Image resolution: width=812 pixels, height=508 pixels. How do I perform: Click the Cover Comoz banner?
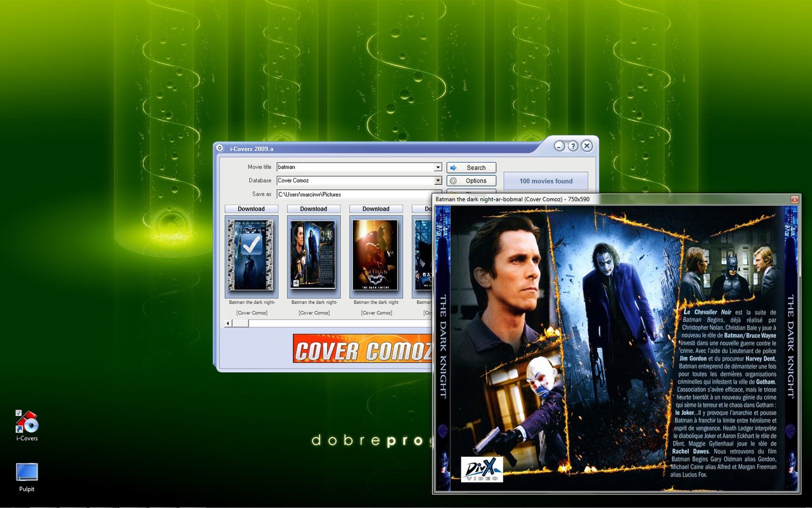[x=362, y=348]
